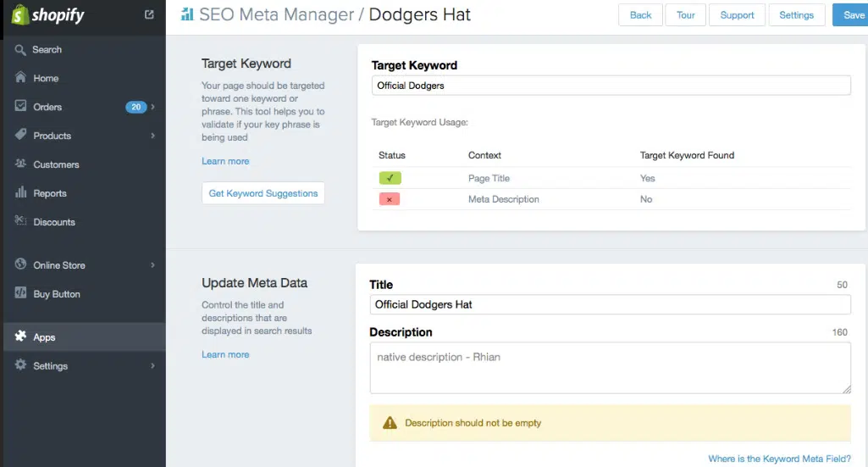868x467 pixels.
Task: Expand the Settings submenu chevron
Action: [153, 366]
